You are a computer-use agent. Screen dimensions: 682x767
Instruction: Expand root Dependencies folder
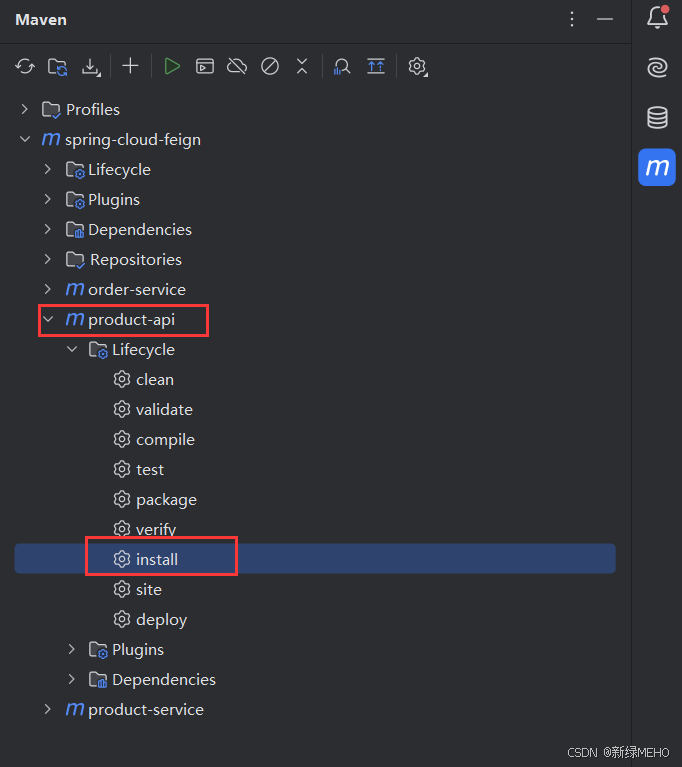47,229
